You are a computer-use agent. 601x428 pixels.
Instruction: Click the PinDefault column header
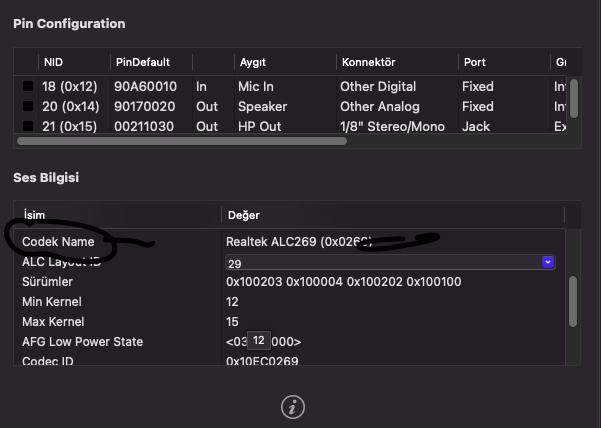pos(137,62)
